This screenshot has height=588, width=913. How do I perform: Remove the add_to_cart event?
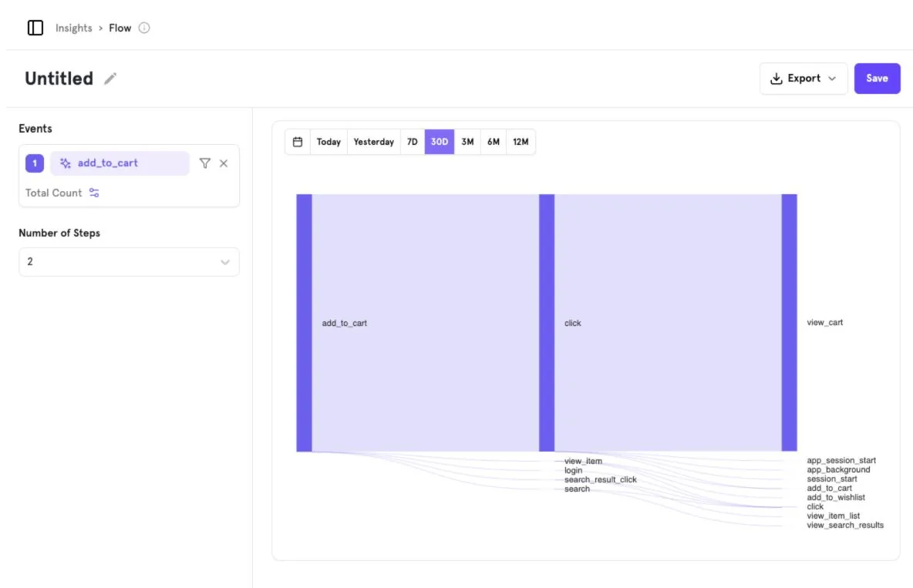click(224, 163)
